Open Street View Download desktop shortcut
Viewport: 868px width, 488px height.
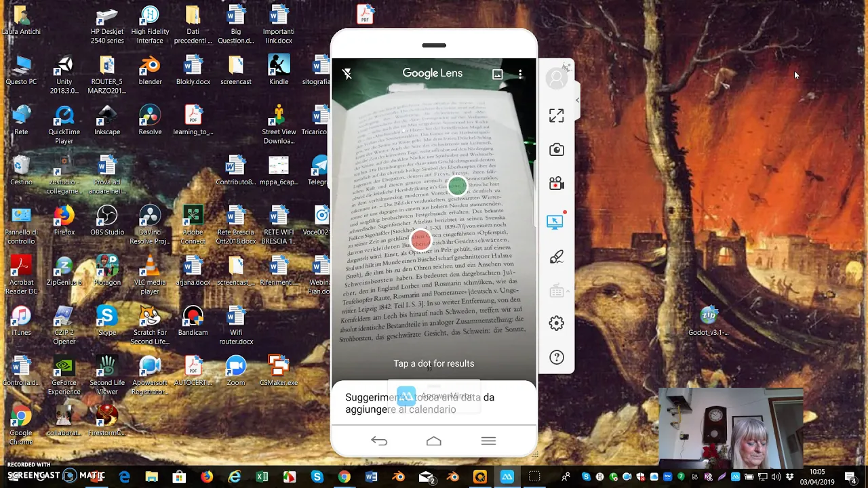click(279, 125)
